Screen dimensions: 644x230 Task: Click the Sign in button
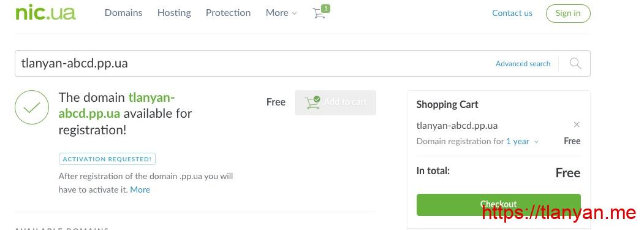568,13
